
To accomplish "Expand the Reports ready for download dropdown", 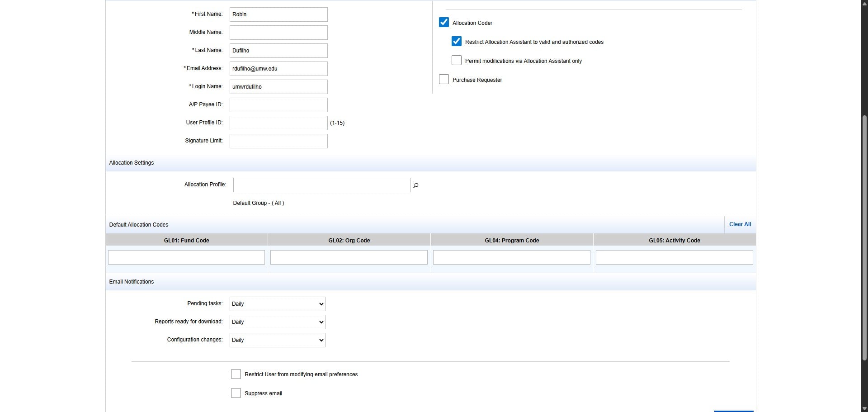I will click(277, 322).
